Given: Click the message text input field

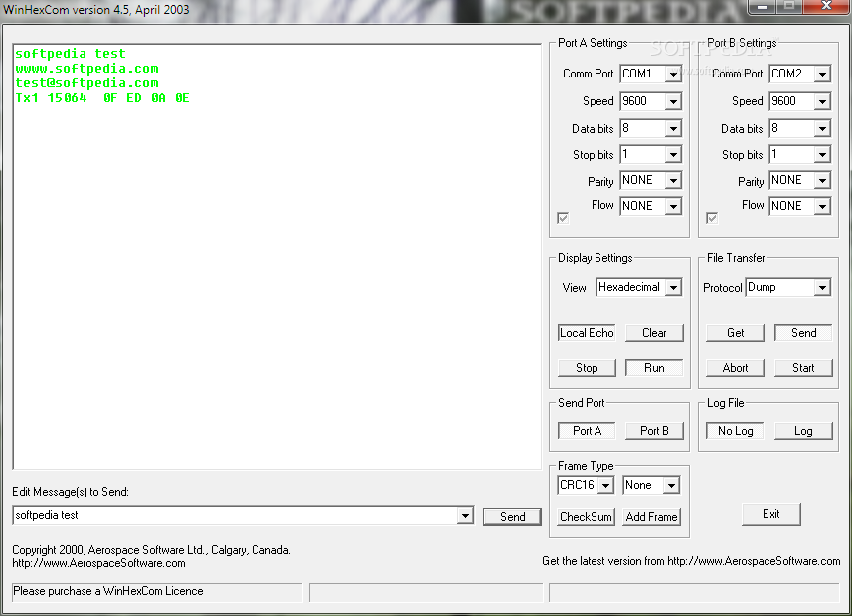Looking at the screenshot, I should coord(236,515).
